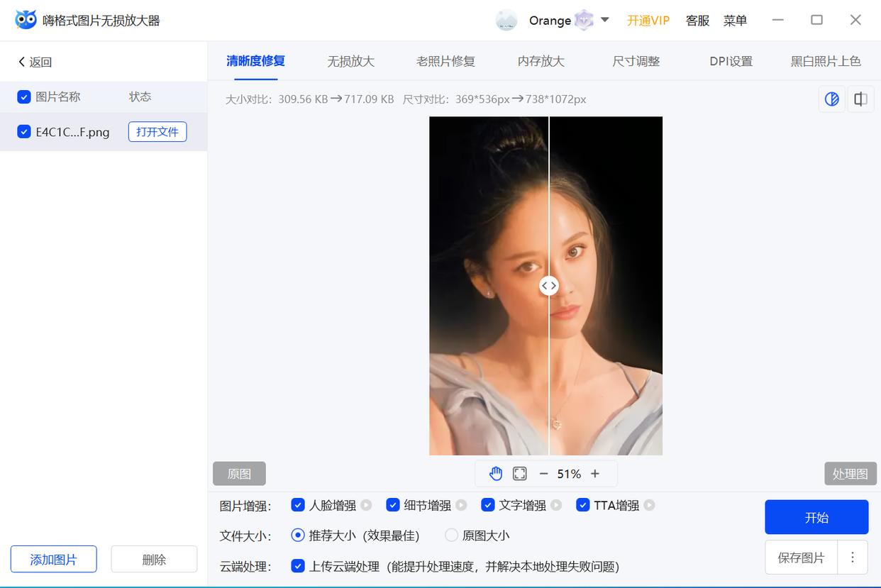Uncheck 上传云端处理 cloud processing

pyautogui.click(x=297, y=567)
